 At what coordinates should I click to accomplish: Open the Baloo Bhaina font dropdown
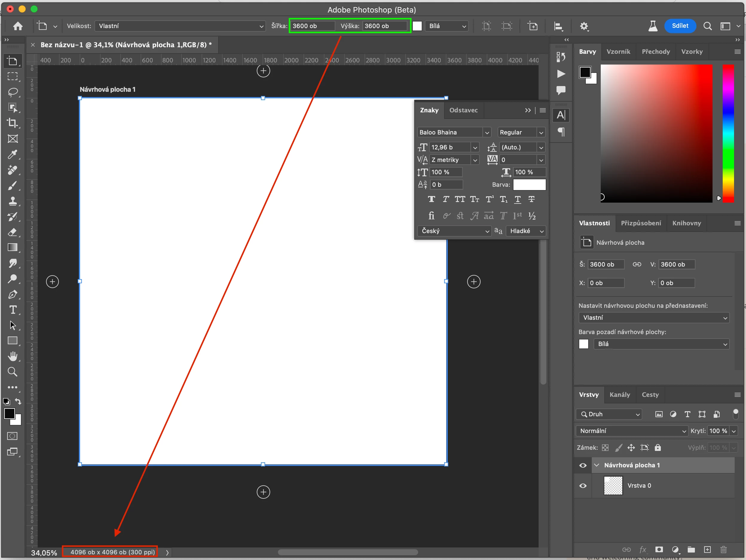[487, 132]
